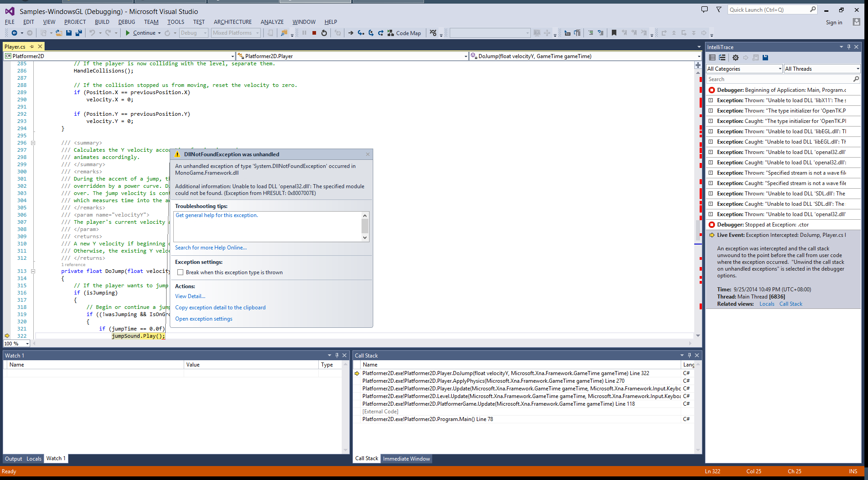Open the Locals link under Related views
The width and height of the screenshot is (868, 480).
[767, 304]
